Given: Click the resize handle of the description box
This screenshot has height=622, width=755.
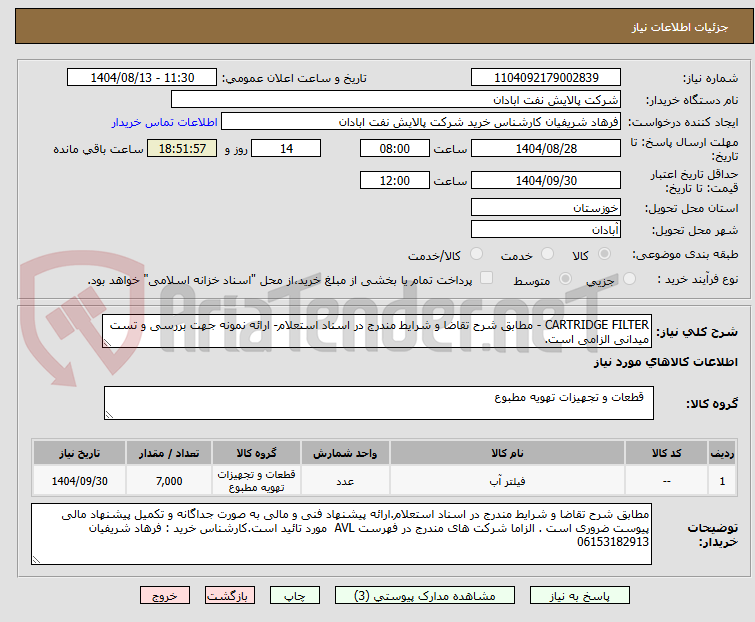Looking at the screenshot, I should (x=107, y=343).
